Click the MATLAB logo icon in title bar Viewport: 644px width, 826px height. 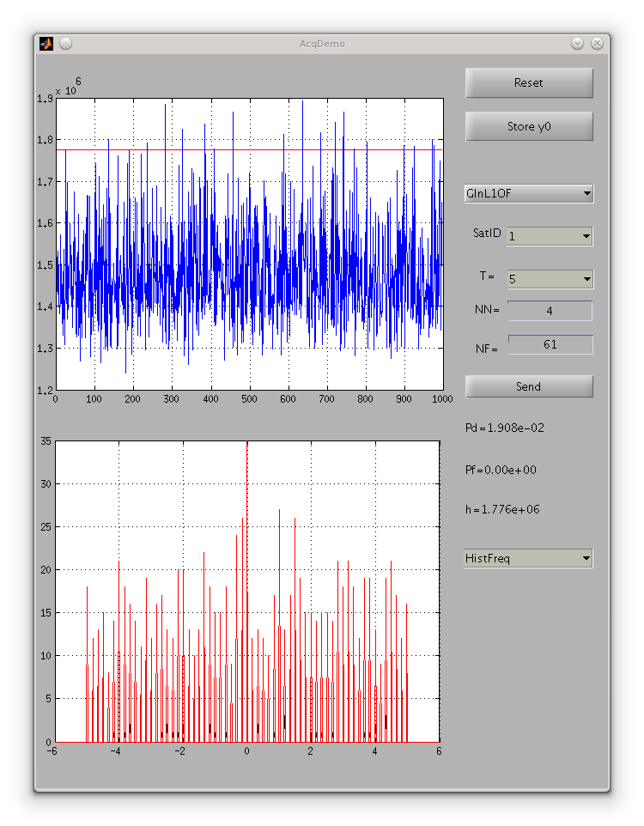point(46,44)
